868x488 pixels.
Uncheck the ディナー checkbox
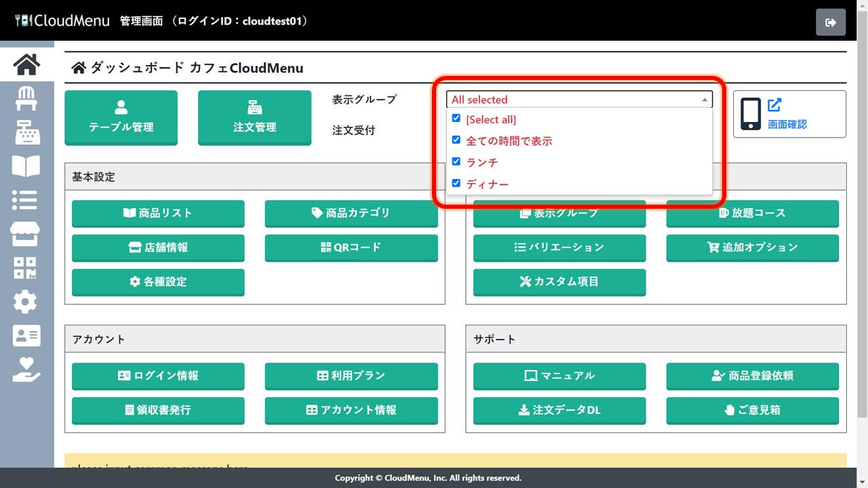click(x=456, y=184)
